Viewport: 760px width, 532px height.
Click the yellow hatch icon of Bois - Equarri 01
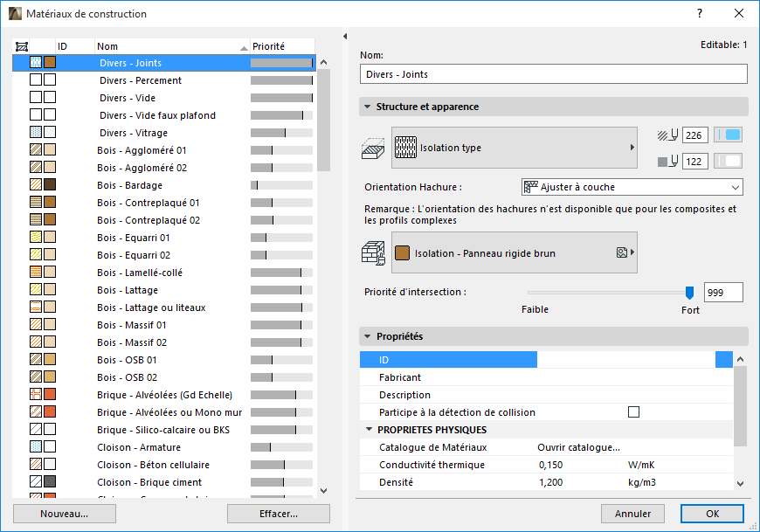click(x=36, y=237)
